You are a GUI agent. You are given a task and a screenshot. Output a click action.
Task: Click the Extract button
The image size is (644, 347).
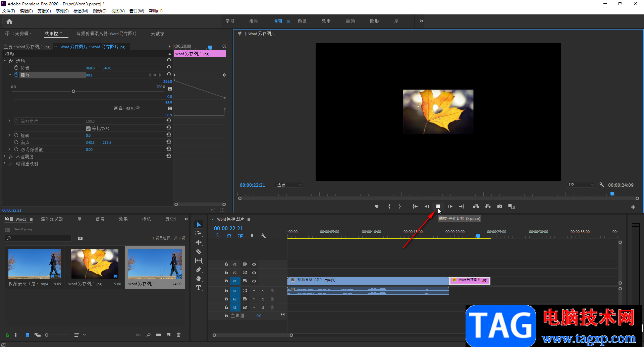click(488, 207)
